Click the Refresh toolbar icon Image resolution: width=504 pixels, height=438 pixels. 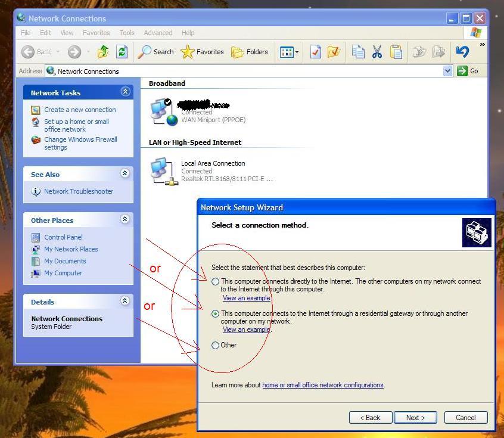122,52
